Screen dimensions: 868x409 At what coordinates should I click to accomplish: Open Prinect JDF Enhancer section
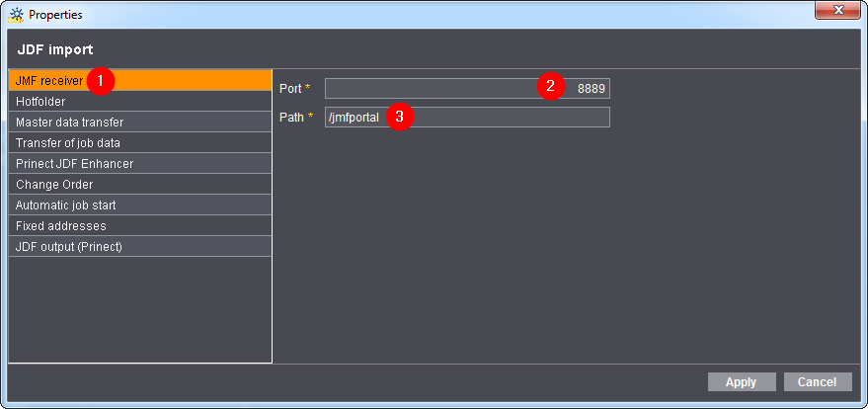click(74, 164)
